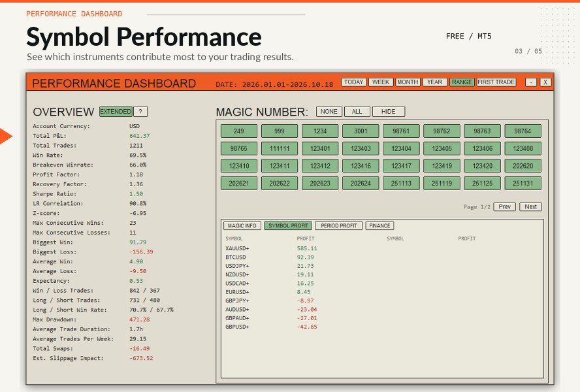Toggle magic number 123419

tap(442, 166)
